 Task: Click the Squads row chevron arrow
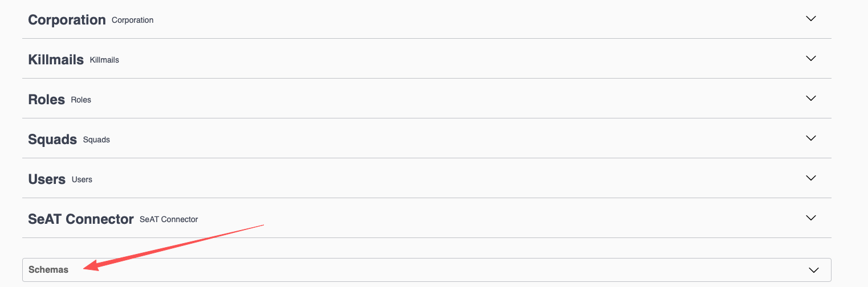(x=811, y=138)
